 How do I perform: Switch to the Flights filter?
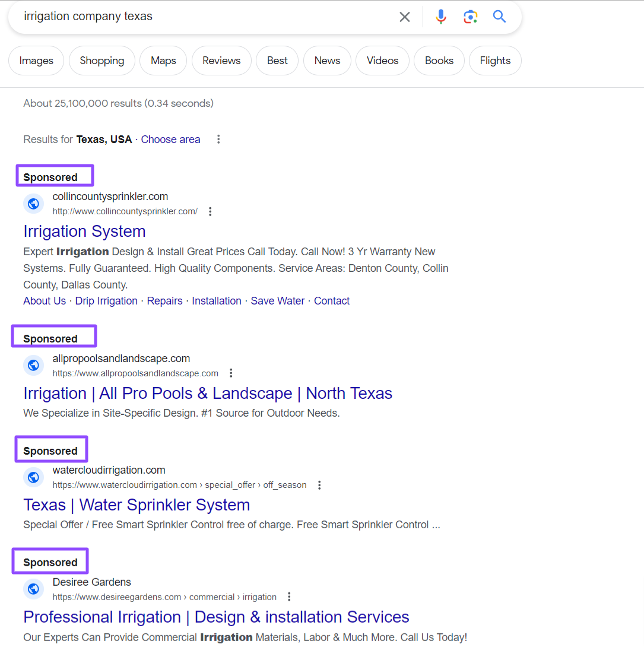[x=495, y=61]
